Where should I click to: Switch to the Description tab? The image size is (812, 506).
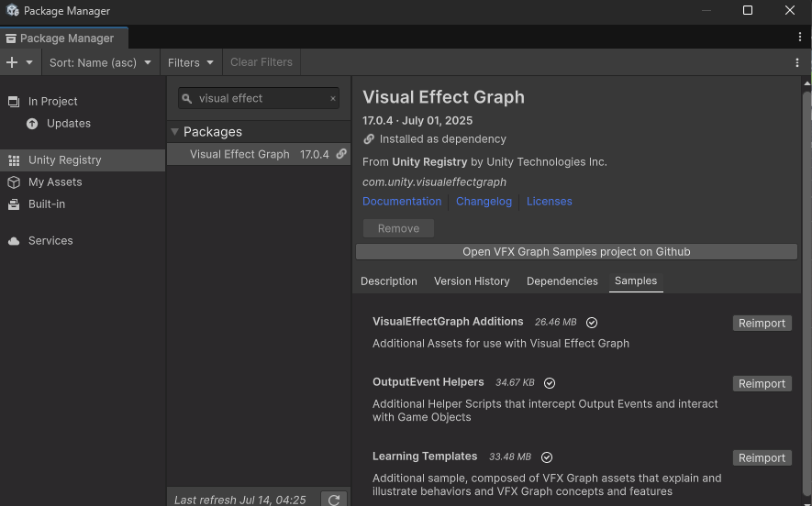(x=389, y=281)
